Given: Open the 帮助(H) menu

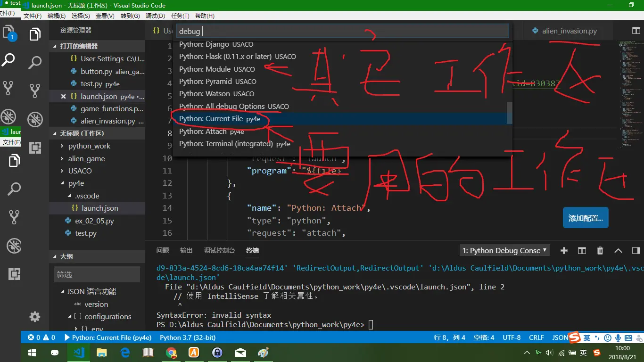Looking at the screenshot, I should [205, 16].
